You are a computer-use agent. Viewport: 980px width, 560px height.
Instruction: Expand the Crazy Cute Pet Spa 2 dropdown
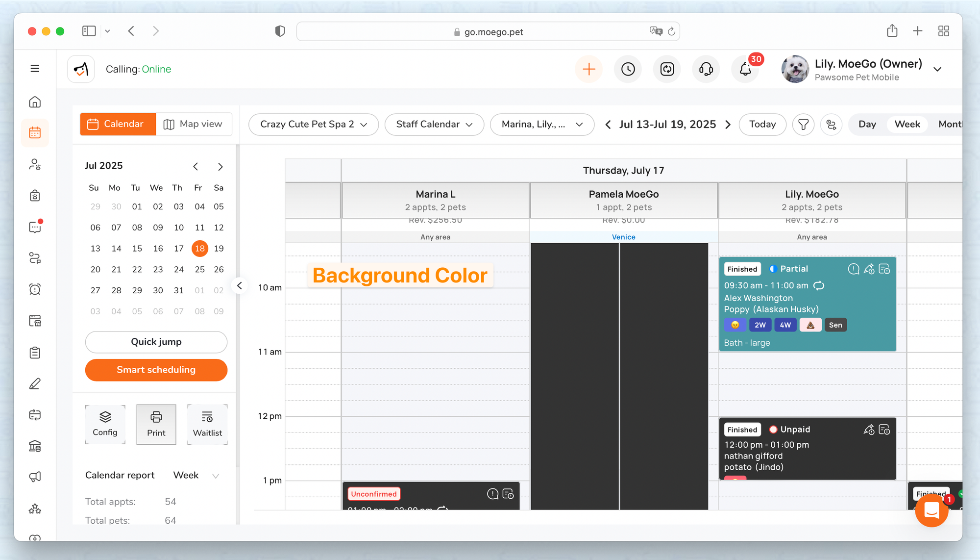tap(313, 125)
